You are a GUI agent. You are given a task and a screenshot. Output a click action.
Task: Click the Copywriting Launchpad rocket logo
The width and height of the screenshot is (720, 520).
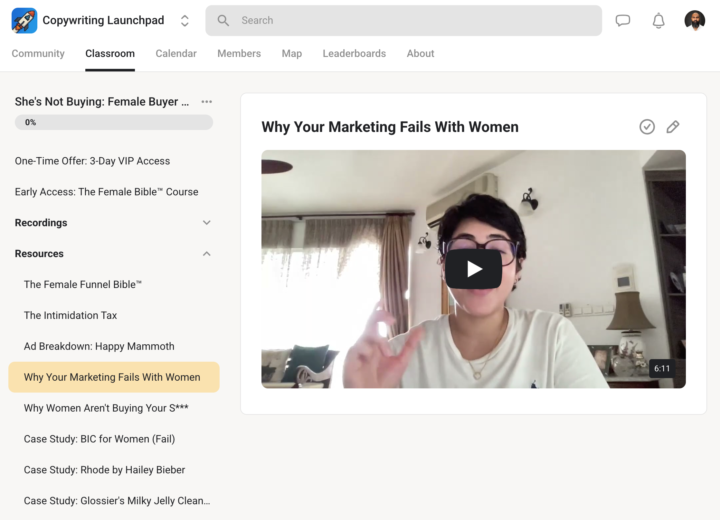[x=24, y=21]
